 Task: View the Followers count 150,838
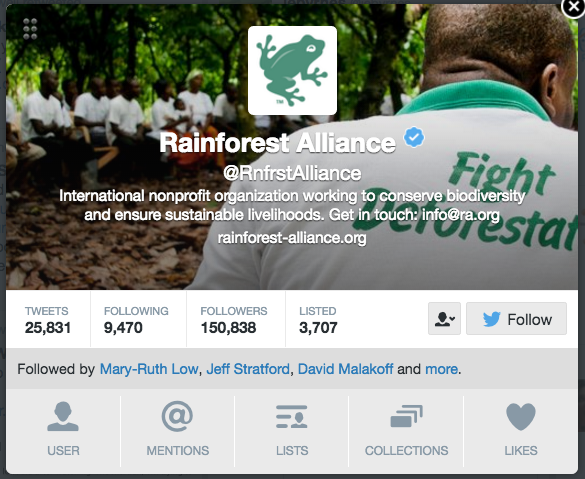click(228, 328)
